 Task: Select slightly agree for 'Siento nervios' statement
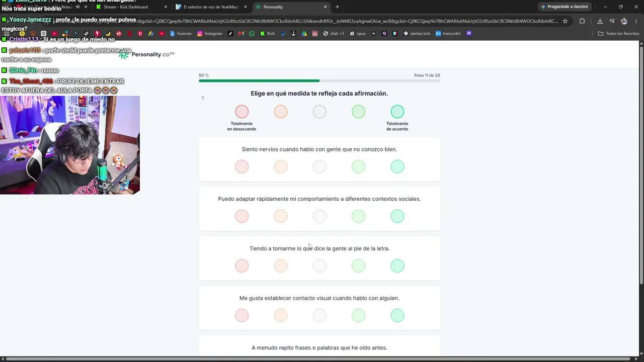click(x=359, y=166)
